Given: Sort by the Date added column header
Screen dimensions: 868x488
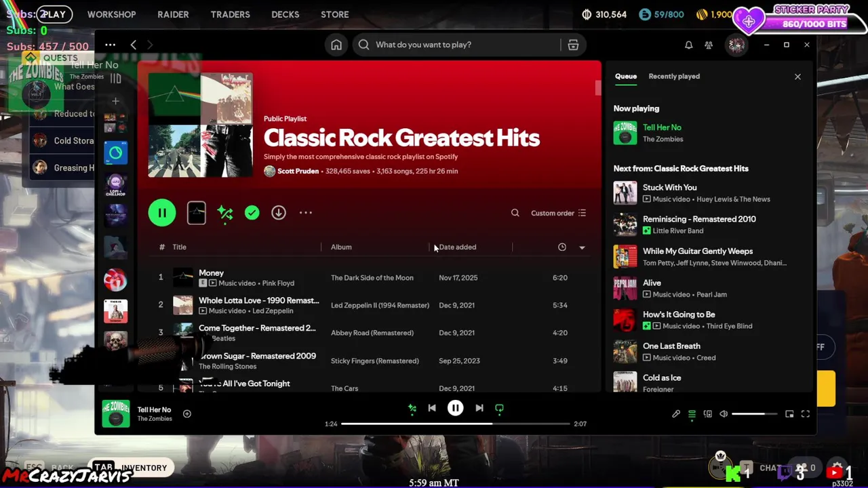Looking at the screenshot, I should tap(458, 247).
